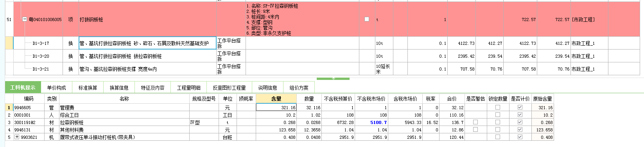Viewport: 644px width, 147px height.
Task: Click the 不含税市场价 column header
Action: 371,99
